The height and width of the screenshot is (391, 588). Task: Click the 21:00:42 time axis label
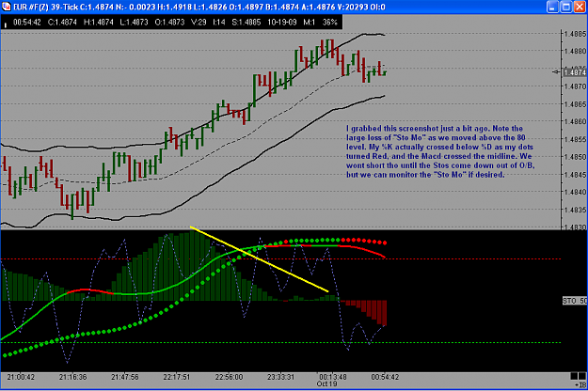[21, 377]
